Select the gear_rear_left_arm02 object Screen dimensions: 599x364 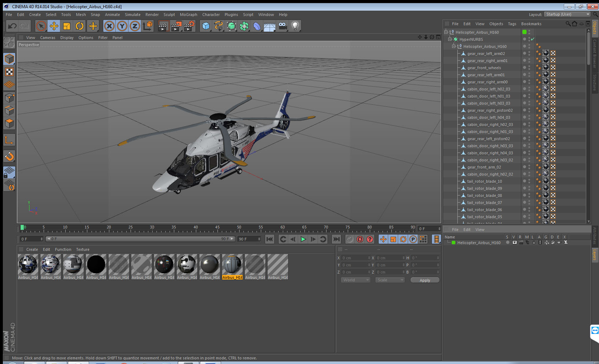486,54
